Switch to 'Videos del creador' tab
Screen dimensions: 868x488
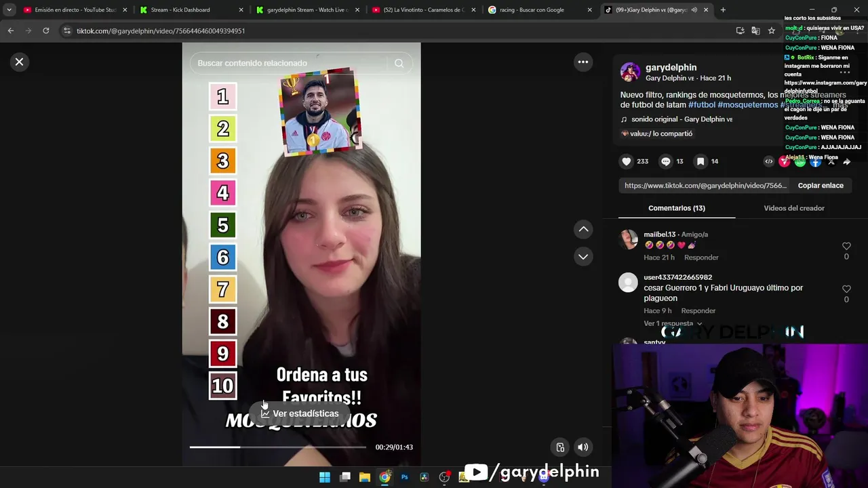[794, 208]
